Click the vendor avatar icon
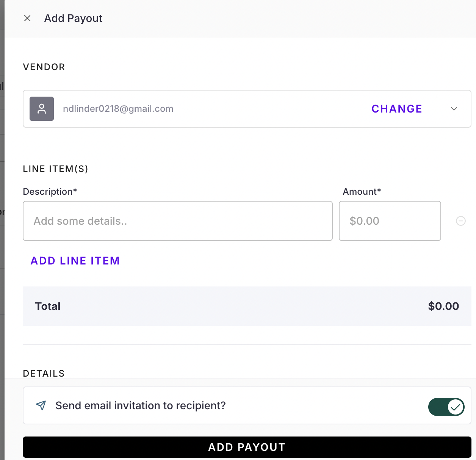Image resolution: width=476 pixels, height=460 pixels. (x=42, y=109)
